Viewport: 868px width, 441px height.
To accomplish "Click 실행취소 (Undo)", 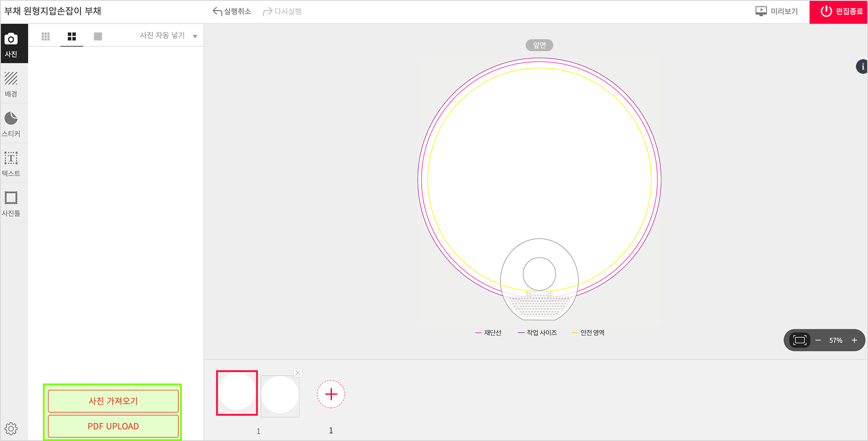I will click(x=232, y=12).
